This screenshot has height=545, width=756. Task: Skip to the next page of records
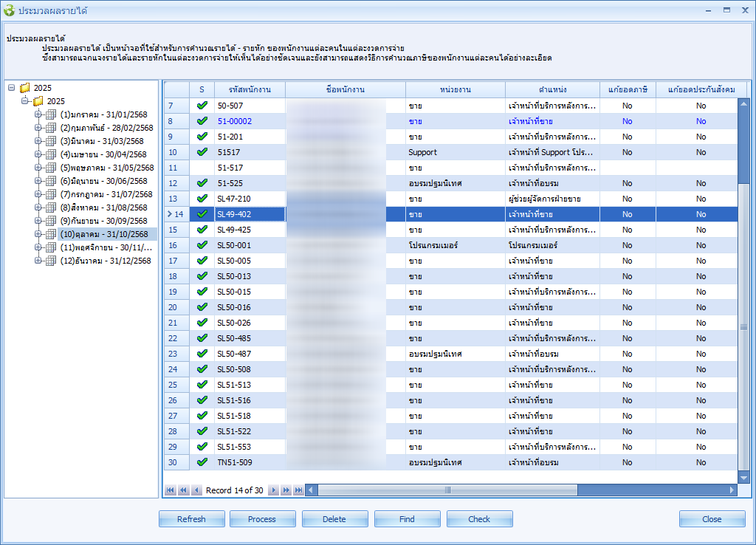tap(286, 490)
